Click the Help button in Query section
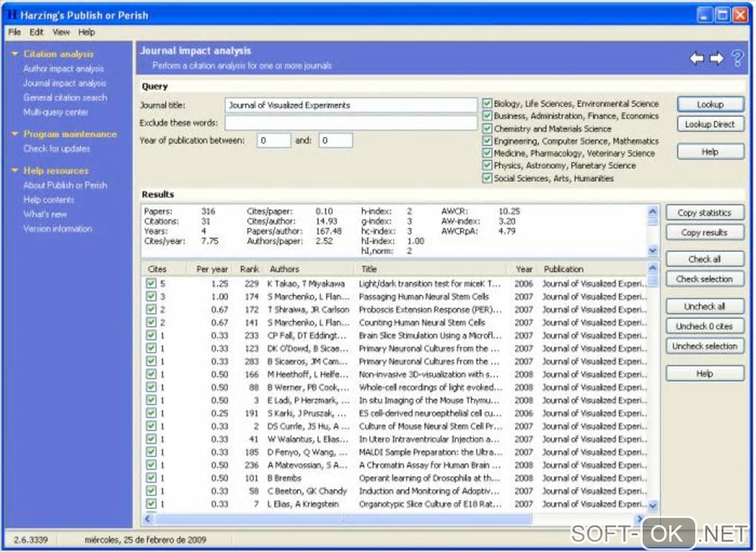 710,152
